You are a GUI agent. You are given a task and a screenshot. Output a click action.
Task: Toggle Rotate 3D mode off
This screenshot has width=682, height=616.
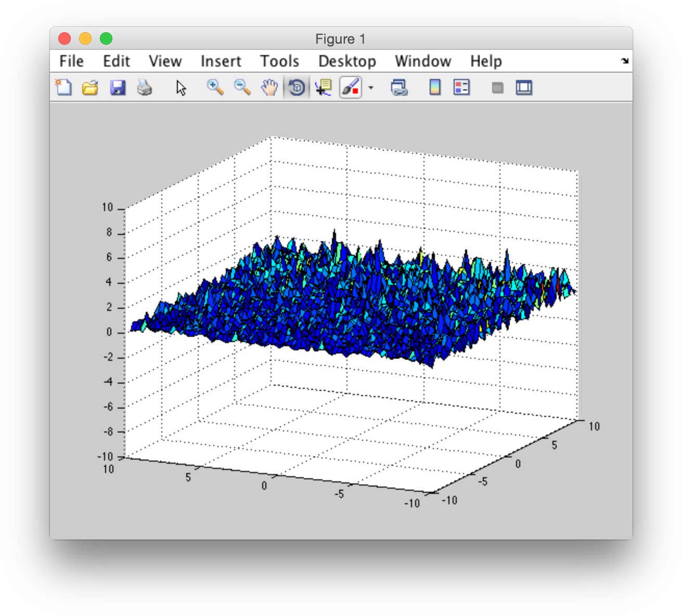295,87
